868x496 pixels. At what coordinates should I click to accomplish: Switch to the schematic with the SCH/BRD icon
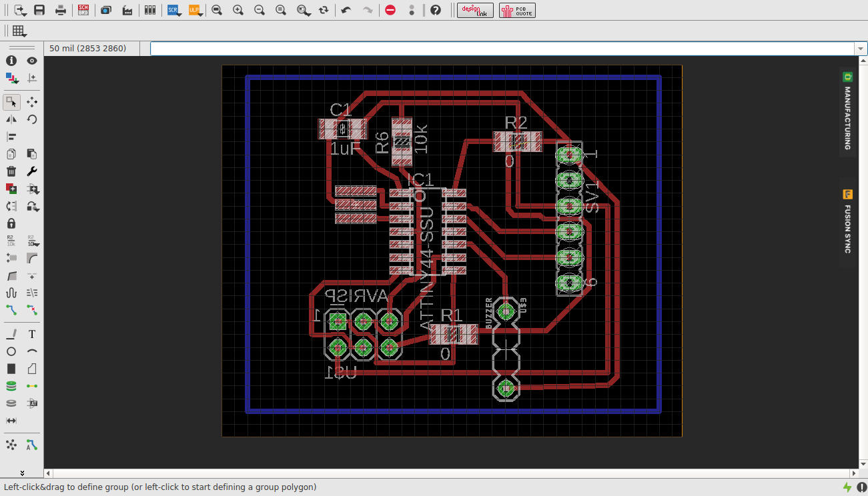83,10
